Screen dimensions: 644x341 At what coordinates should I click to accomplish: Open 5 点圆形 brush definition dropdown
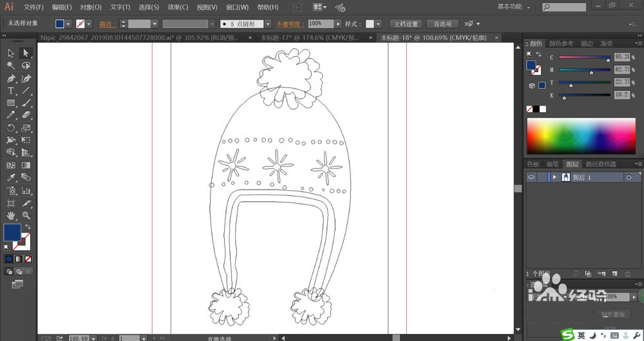click(268, 24)
